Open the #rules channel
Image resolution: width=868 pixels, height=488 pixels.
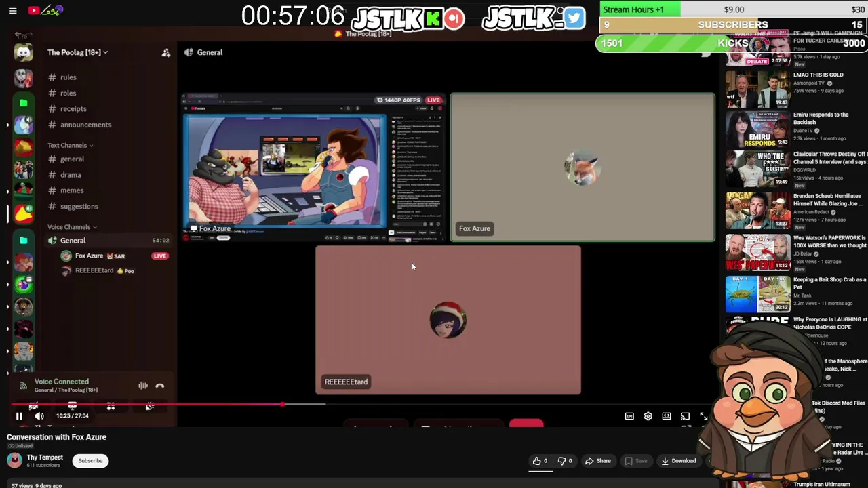[x=62, y=77]
